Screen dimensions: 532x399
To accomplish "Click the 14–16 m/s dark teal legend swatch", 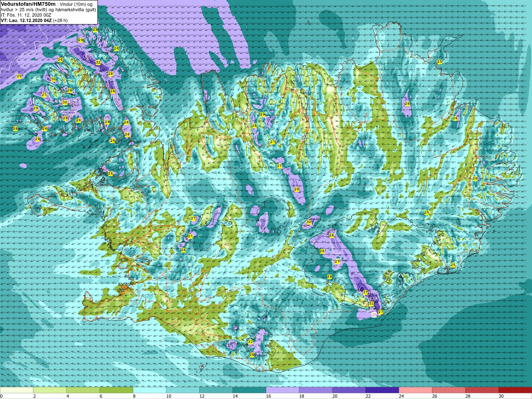I will [x=249, y=390].
